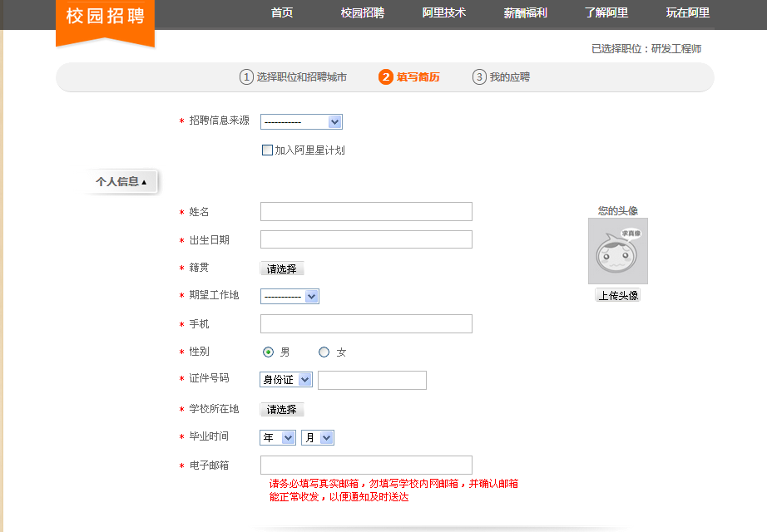Enable the 加入阿里星计划 checkbox
This screenshot has width=767, height=532.
click(x=267, y=150)
